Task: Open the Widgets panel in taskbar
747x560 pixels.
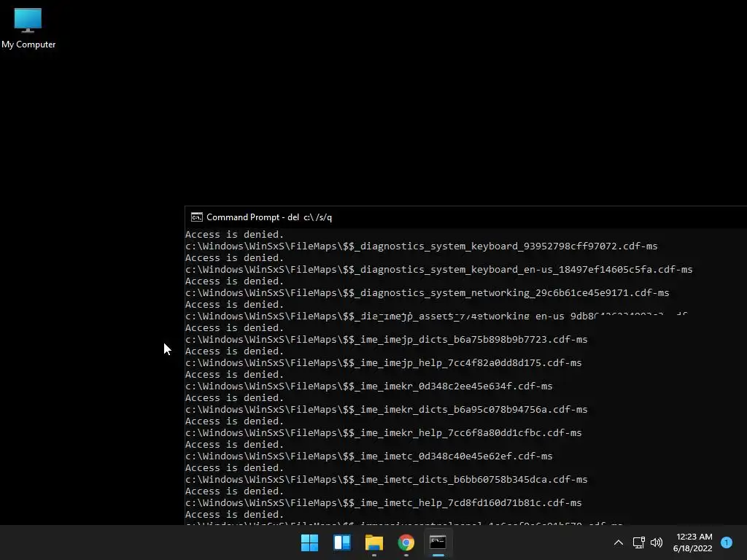Action: (x=342, y=542)
